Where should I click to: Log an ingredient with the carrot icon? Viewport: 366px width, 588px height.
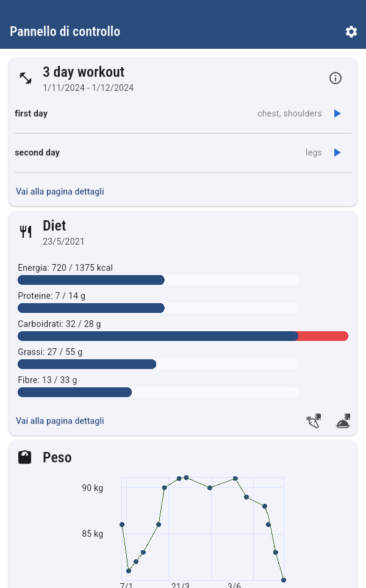(x=314, y=421)
